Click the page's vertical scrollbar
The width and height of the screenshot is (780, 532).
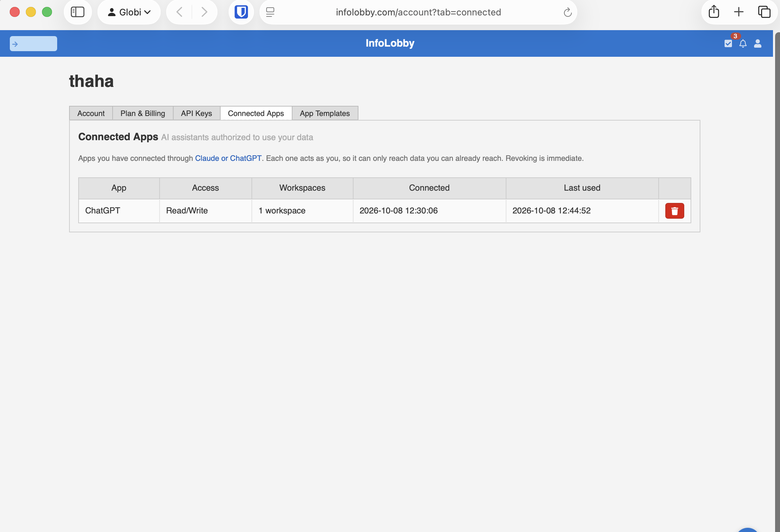point(777,282)
